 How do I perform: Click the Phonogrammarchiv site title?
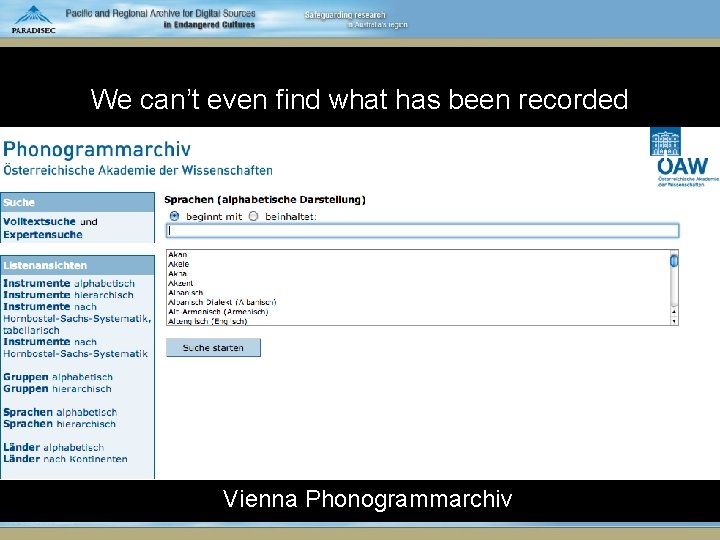click(97, 149)
